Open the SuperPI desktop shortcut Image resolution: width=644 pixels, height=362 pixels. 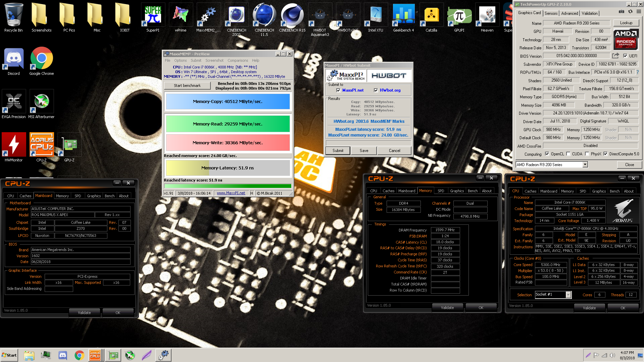pyautogui.click(x=153, y=17)
